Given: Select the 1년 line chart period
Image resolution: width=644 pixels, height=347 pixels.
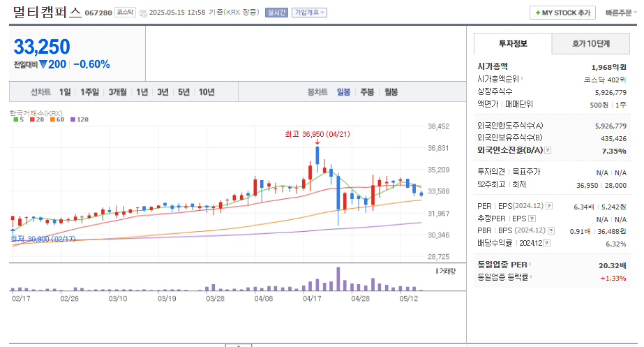Looking at the screenshot, I should click(142, 91).
